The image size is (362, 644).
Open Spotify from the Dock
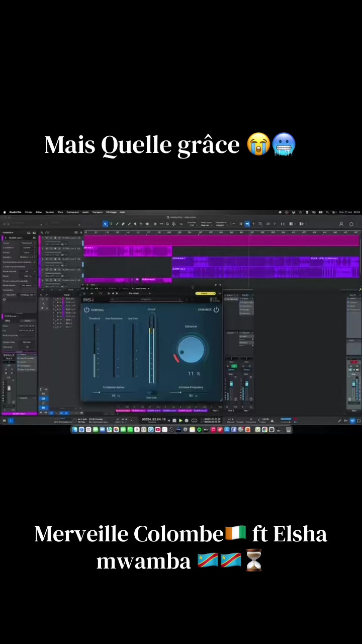pyautogui.click(x=199, y=430)
